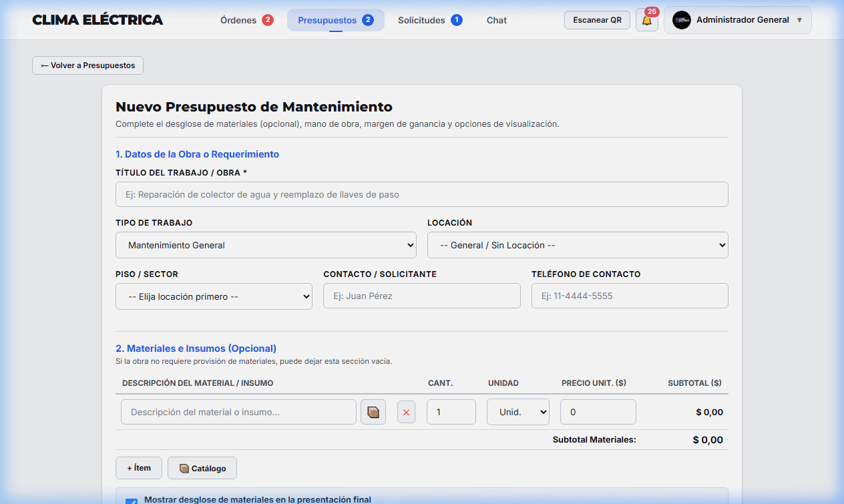Screen dimensions: 844x504
Task: Click the Administrador General avatar image
Action: [682, 20]
